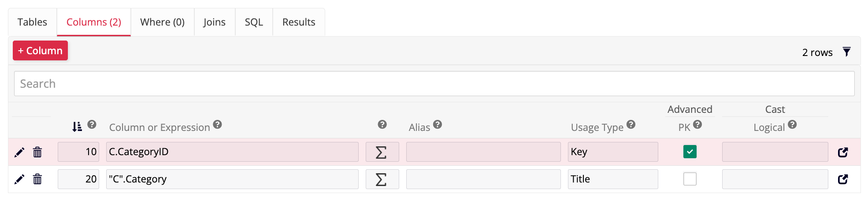Uncheck the PK checkbox for C.CategoryID
Viewport: 868px width, 201px height.
[x=690, y=152]
